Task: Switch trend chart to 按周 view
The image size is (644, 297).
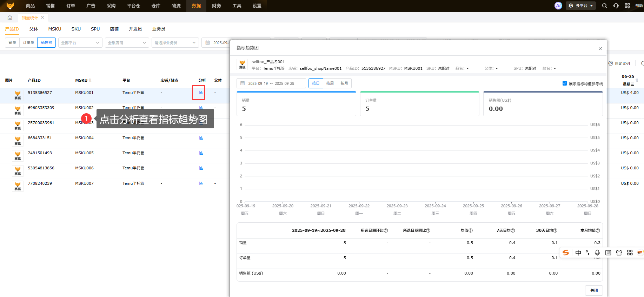Action: [x=330, y=83]
